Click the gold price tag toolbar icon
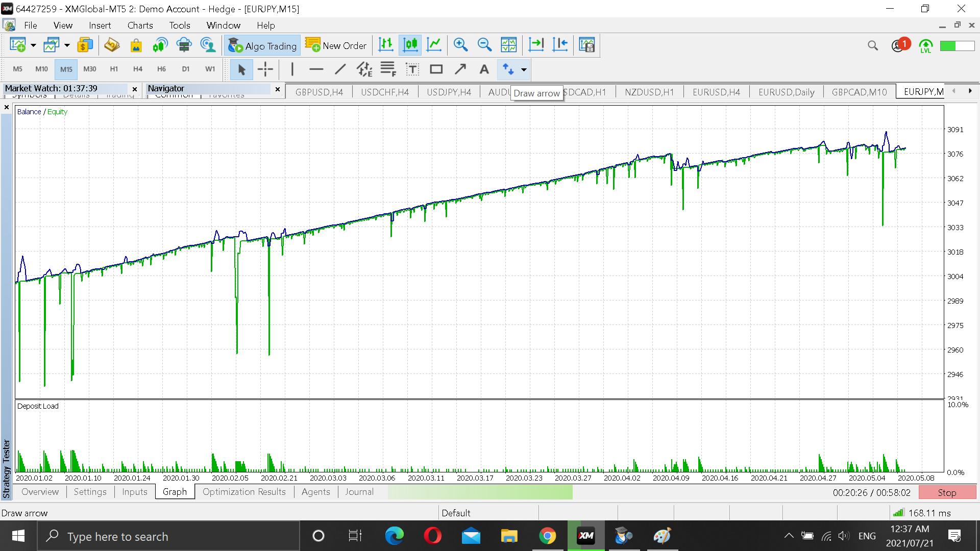The image size is (980, 551). click(112, 45)
